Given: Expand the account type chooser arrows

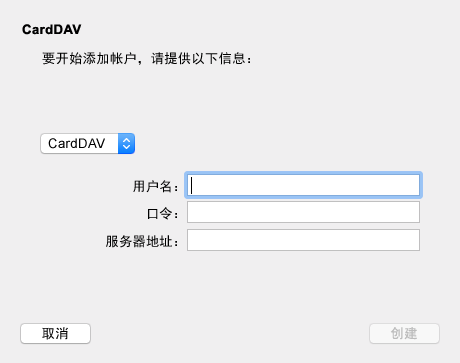Looking at the screenshot, I should point(126,144).
